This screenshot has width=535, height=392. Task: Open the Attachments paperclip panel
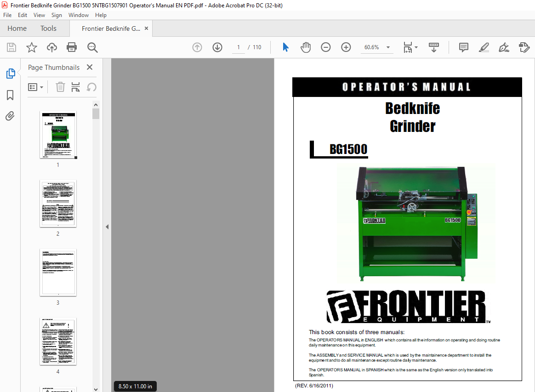pyautogui.click(x=10, y=116)
